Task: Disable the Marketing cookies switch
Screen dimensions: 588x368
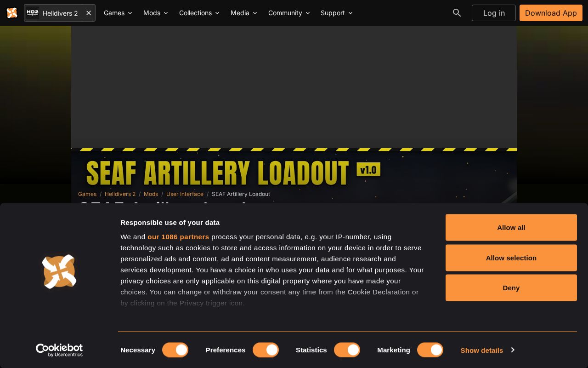Action: 430,350
